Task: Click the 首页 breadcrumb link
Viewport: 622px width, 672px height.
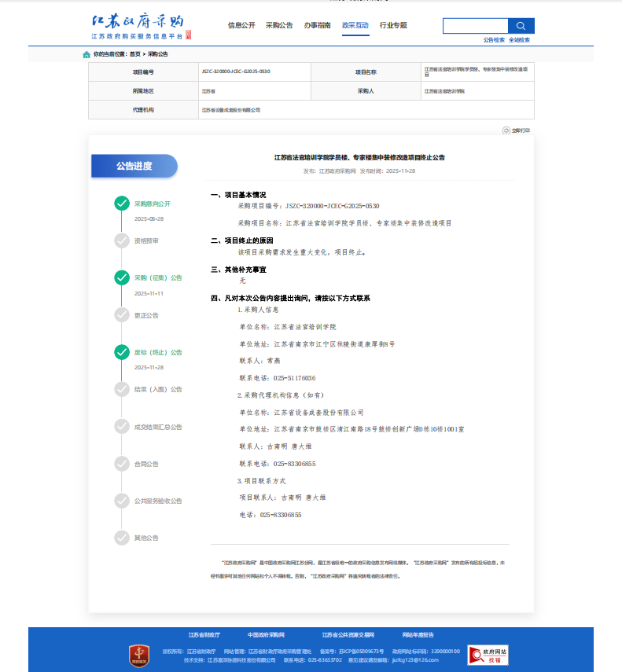Action: [135, 55]
